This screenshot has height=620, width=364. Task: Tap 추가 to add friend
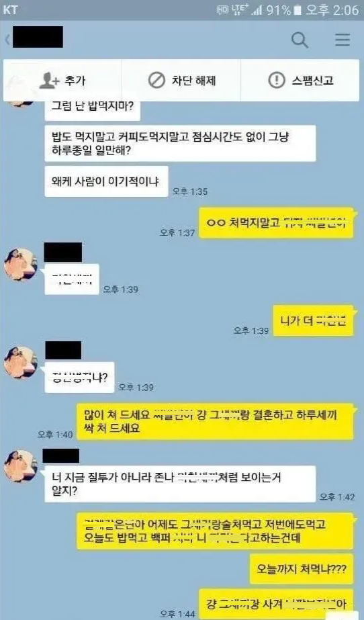point(75,81)
